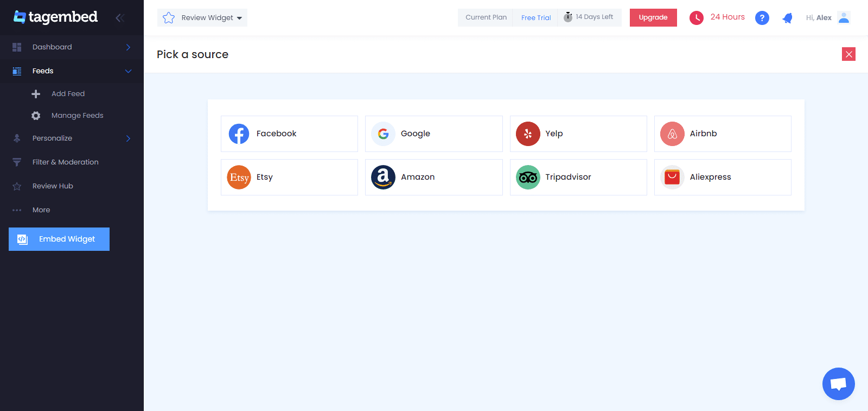868x411 pixels.
Task: Select Feeds in the sidebar
Action: [x=72, y=71]
